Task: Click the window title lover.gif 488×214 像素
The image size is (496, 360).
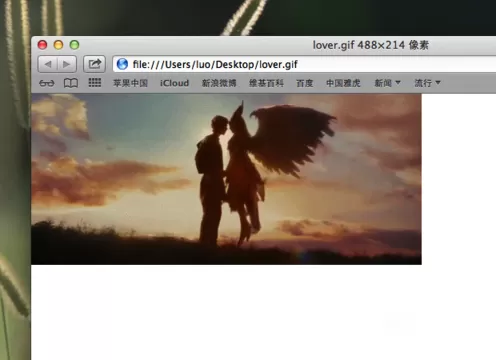Action: tap(370, 45)
